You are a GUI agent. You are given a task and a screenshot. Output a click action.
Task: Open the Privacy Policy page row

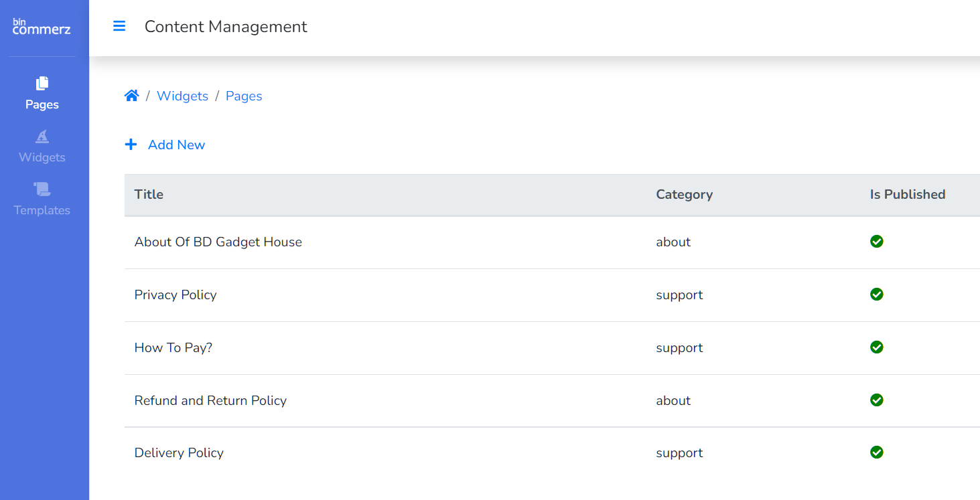pos(176,295)
